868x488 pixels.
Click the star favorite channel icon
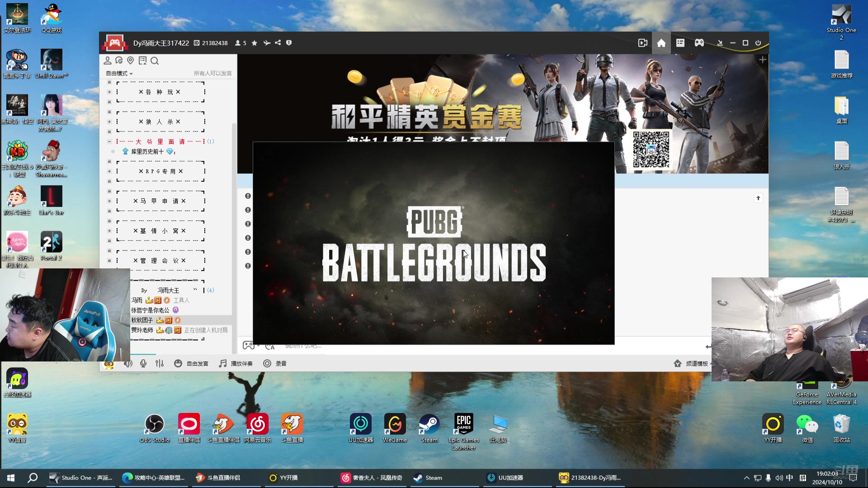pyautogui.click(x=255, y=43)
